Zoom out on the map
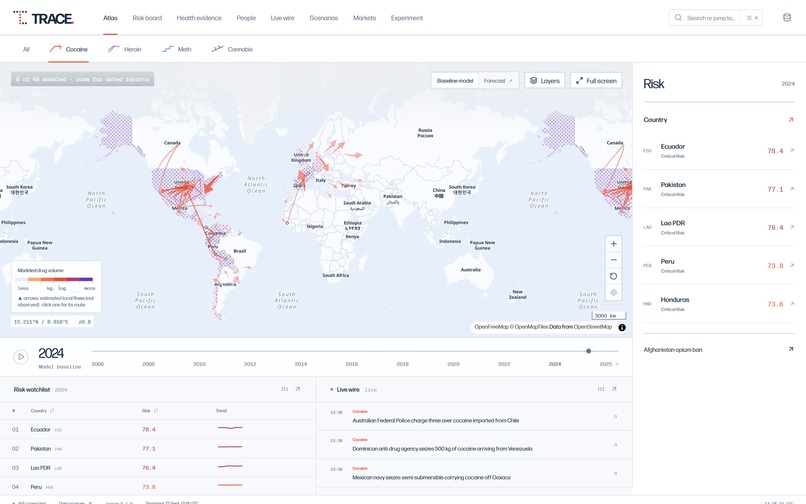 click(613, 260)
